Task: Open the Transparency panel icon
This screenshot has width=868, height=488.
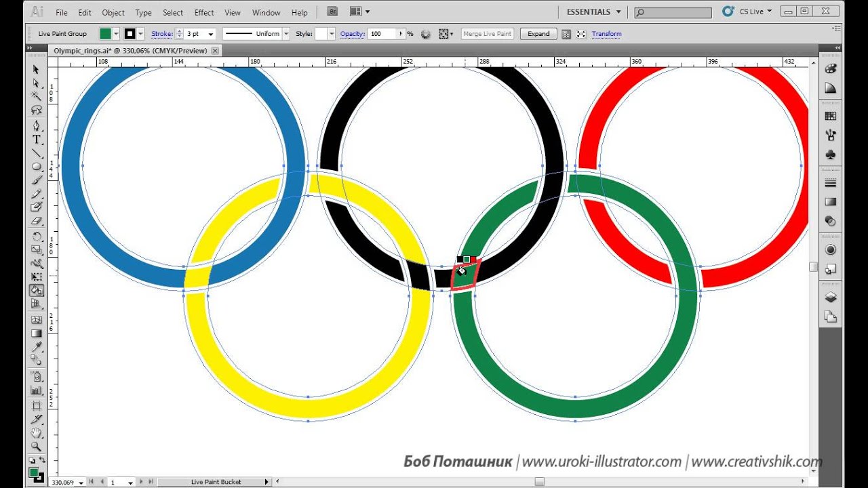Action: 830,221
